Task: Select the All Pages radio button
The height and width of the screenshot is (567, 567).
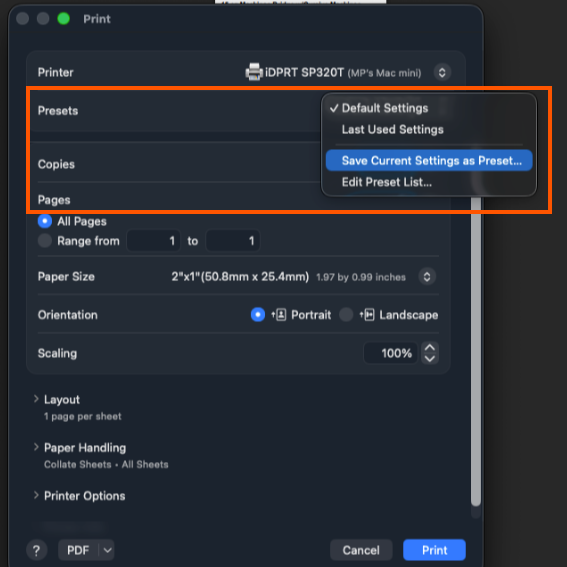Action: click(x=45, y=221)
